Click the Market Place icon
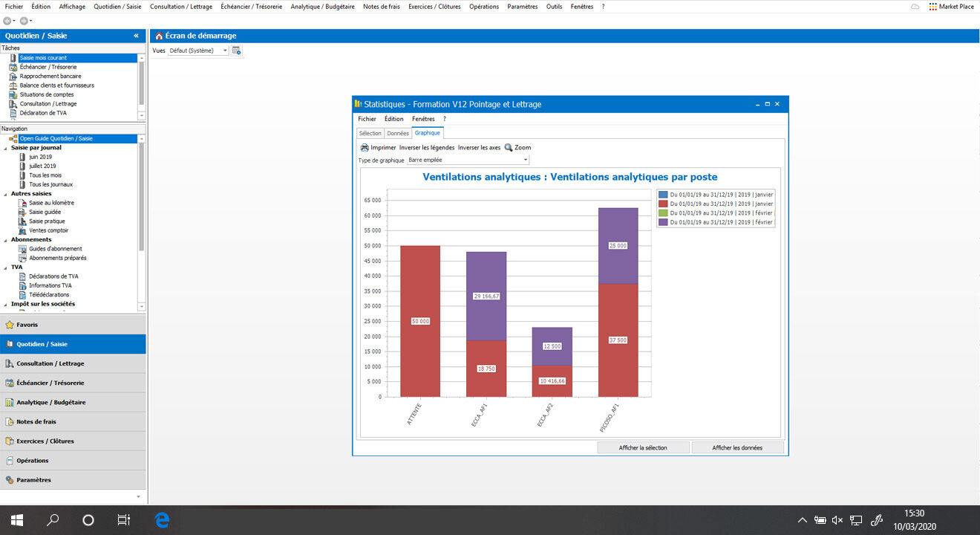Screen dimensions: 980x535 933,7
